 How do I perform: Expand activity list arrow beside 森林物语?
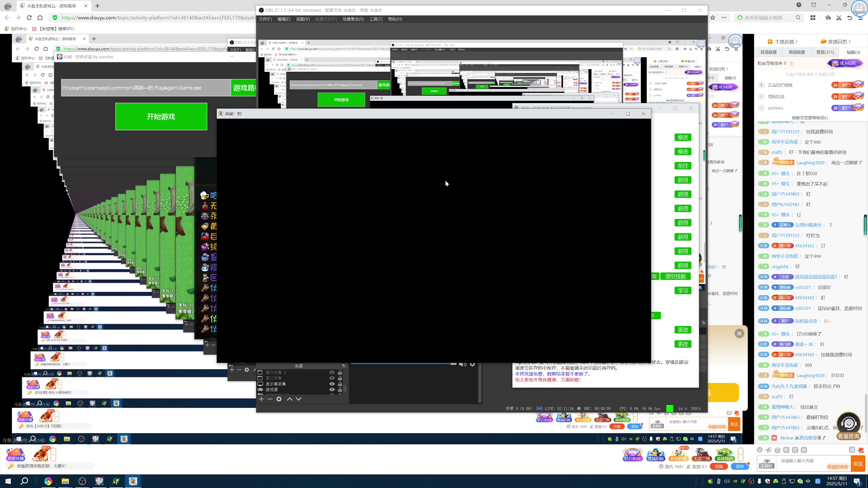[741, 454]
